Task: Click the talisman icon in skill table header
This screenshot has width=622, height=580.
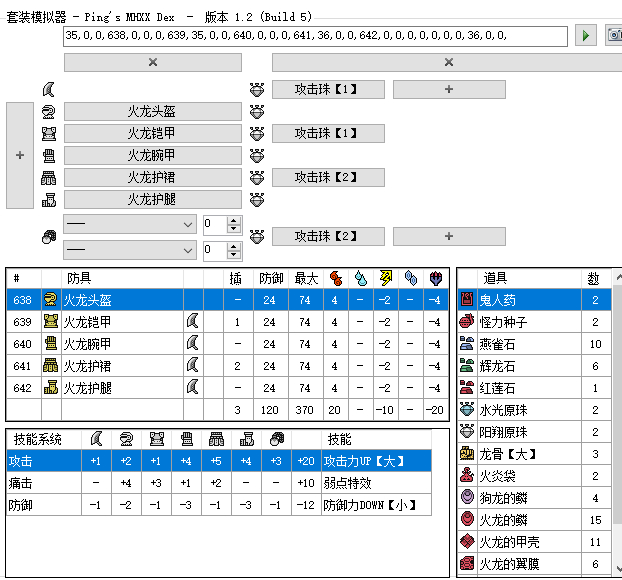Action: click(x=276, y=439)
